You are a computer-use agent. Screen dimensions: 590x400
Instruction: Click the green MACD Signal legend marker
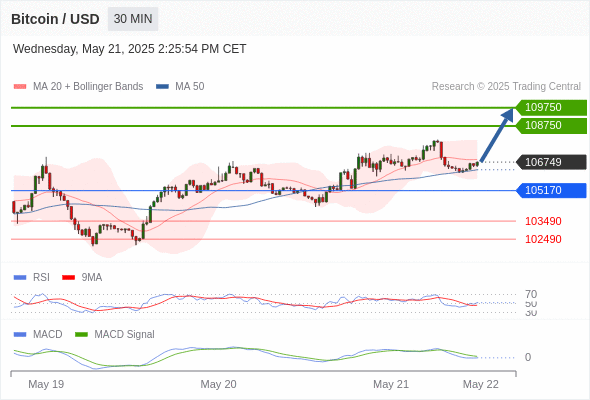[81, 335]
